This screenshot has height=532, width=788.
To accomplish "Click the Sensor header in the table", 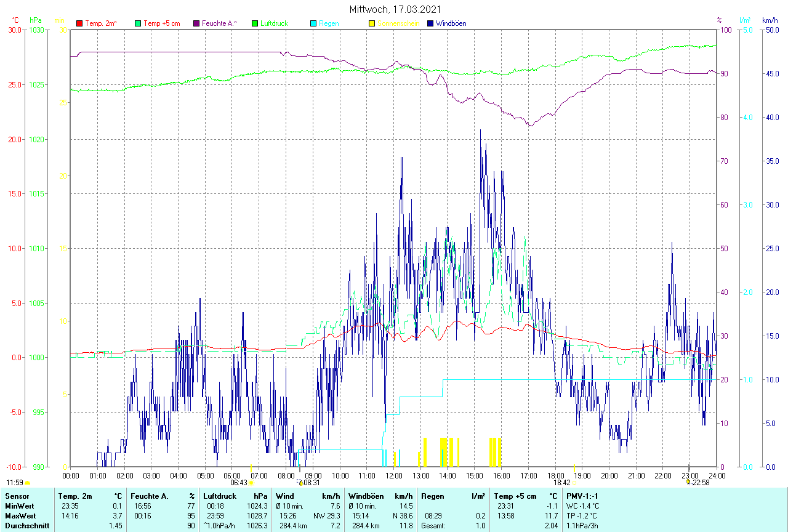I will [x=17, y=496].
